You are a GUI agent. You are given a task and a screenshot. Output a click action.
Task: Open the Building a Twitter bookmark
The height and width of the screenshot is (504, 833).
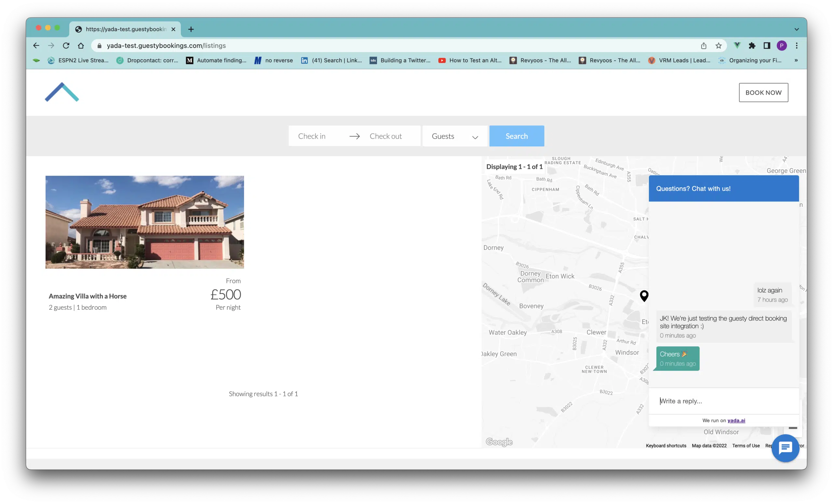(400, 60)
